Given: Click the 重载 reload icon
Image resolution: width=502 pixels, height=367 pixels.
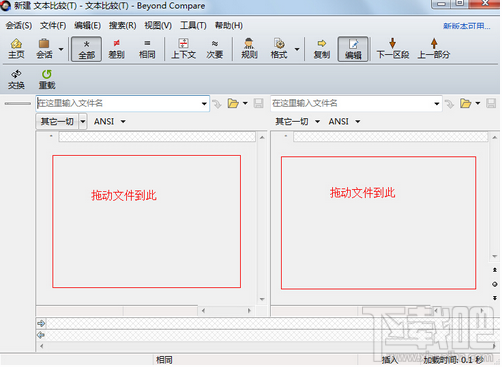Looking at the screenshot, I should [47, 79].
